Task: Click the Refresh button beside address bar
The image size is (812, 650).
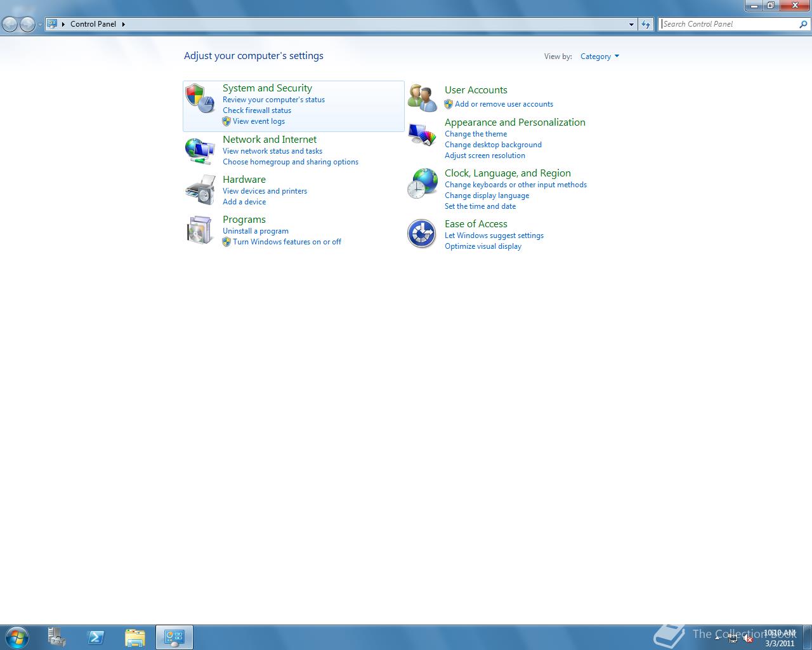Action: tap(646, 24)
